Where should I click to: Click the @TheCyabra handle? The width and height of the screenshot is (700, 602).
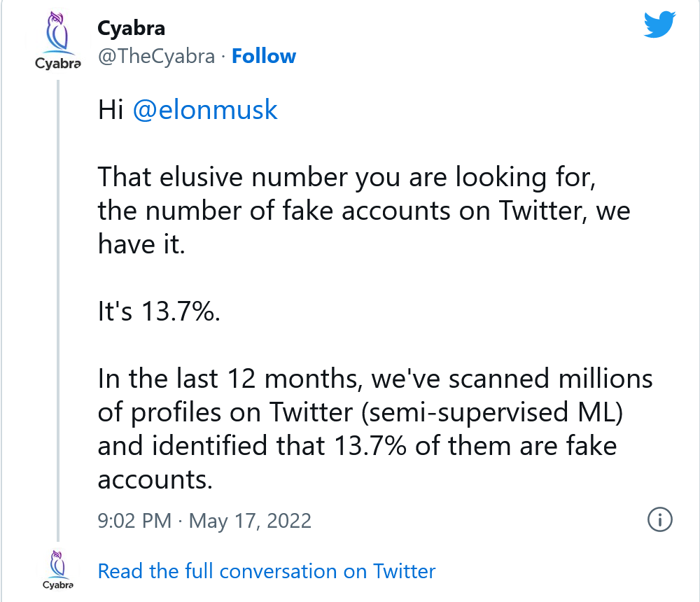pyautogui.click(x=156, y=57)
